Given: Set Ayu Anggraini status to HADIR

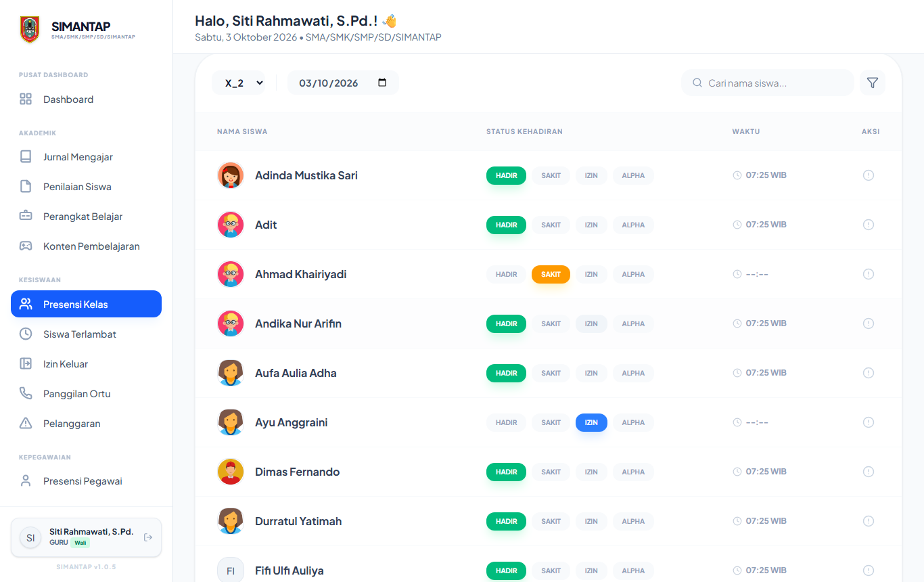Looking at the screenshot, I should [x=506, y=422].
